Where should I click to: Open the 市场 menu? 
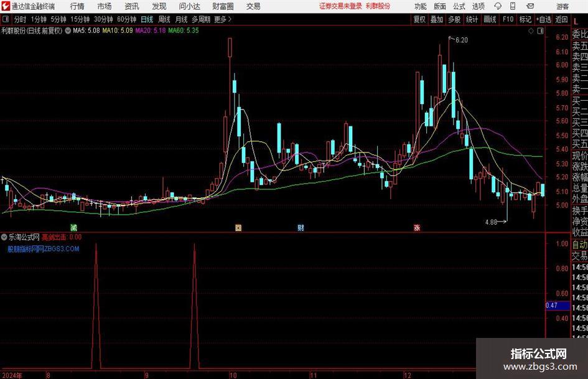pos(105,6)
